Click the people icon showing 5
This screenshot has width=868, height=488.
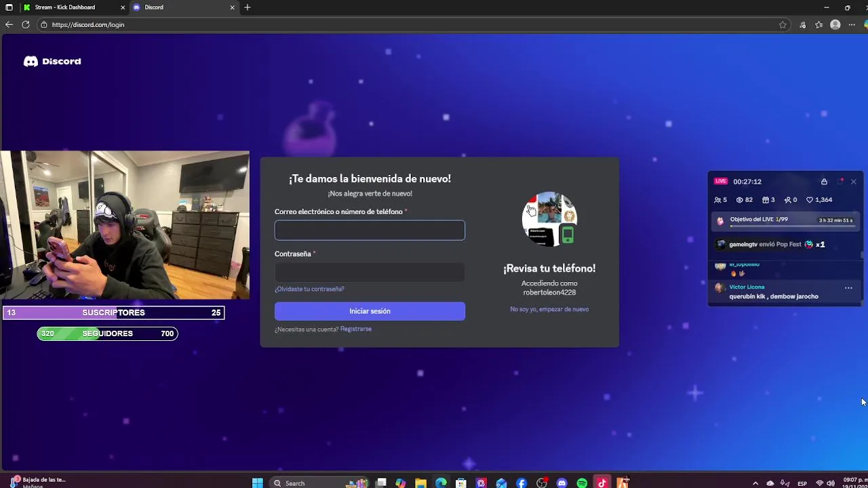tap(717, 200)
